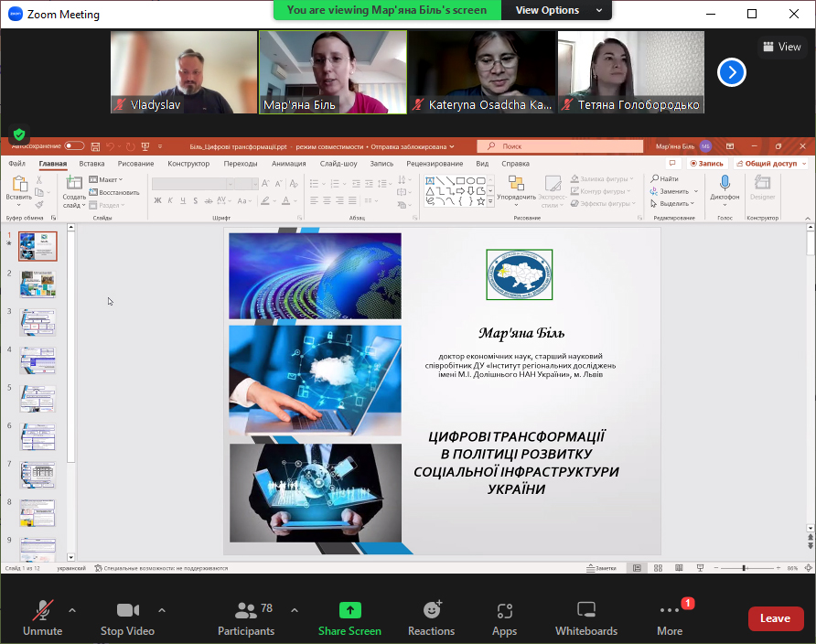This screenshot has height=644, width=816.
Task: Select Тетяна Голобородько's video tile
Action: [x=630, y=72]
